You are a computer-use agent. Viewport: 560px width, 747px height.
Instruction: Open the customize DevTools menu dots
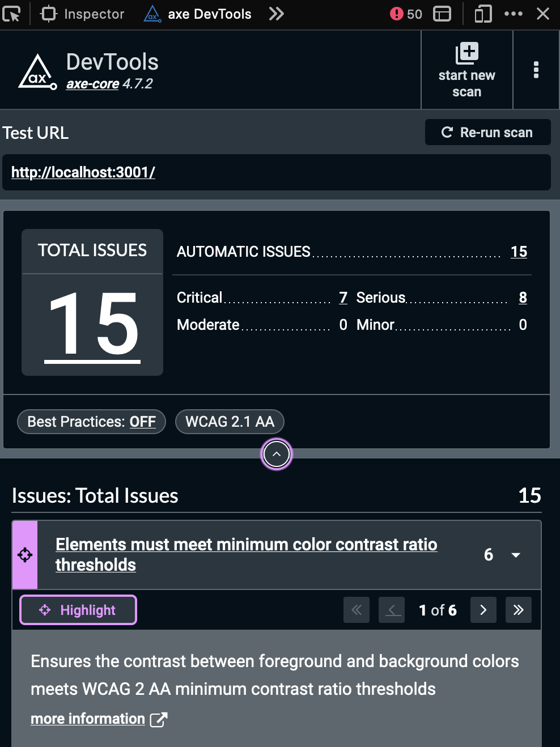[514, 14]
